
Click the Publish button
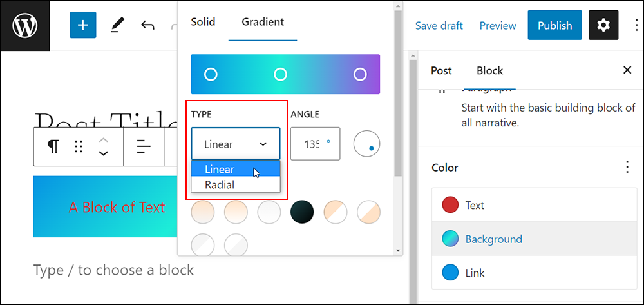coord(555,26)
